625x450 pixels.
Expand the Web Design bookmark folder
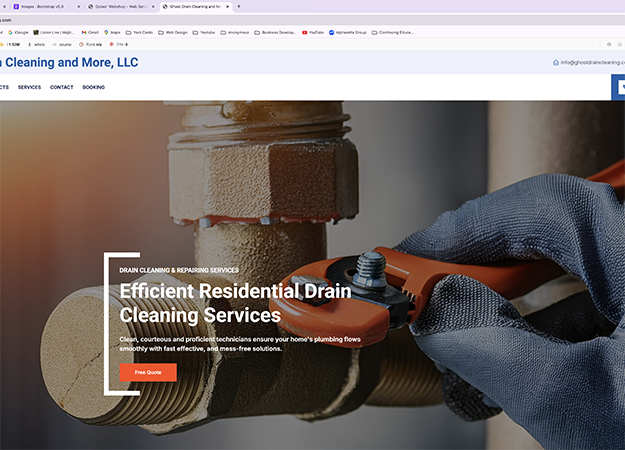(x=173, y=32)
